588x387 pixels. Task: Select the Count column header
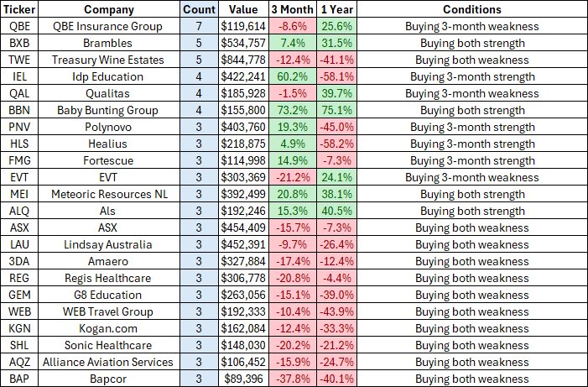pos(199,9)
